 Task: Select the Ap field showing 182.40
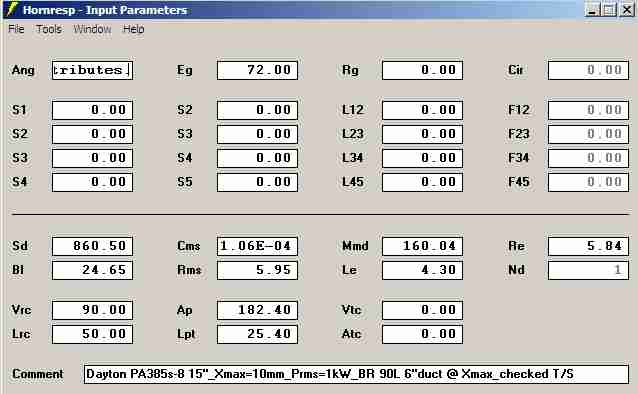coord(257,310)
